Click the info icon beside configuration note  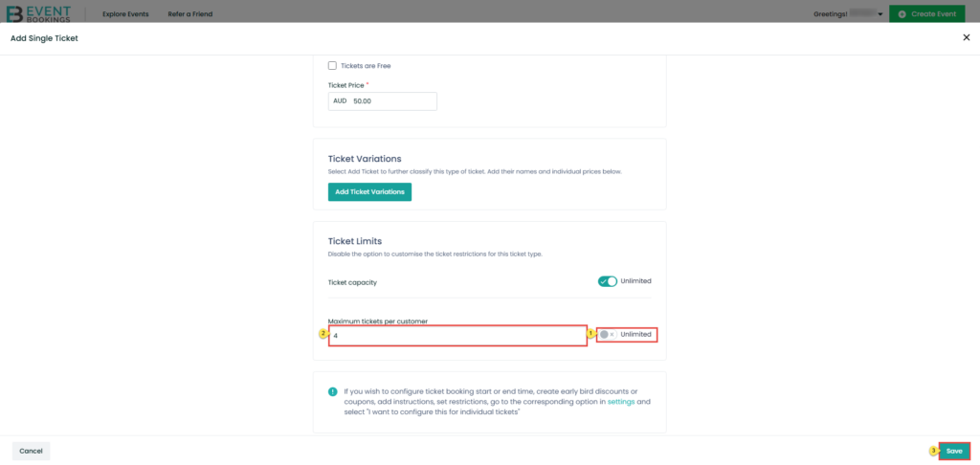pyautogui.click(x=332, y=392)
